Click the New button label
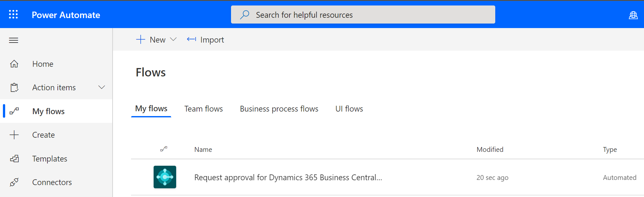 [x=157, y=40]
